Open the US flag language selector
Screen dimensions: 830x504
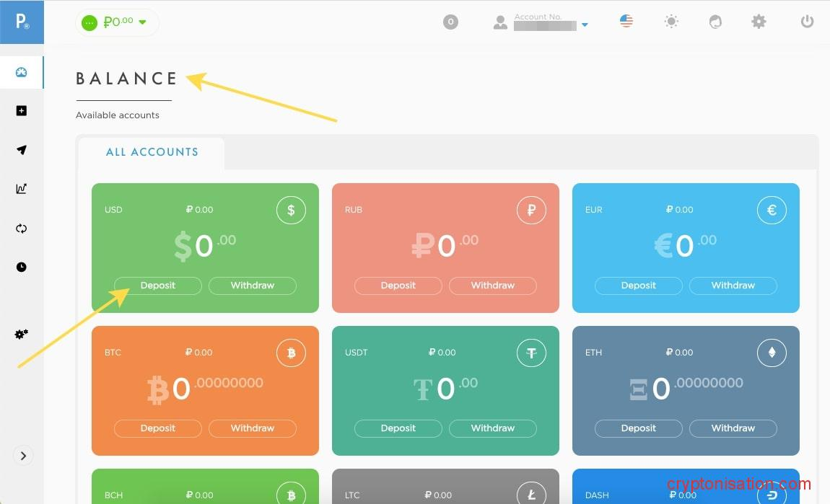[626, 22]
